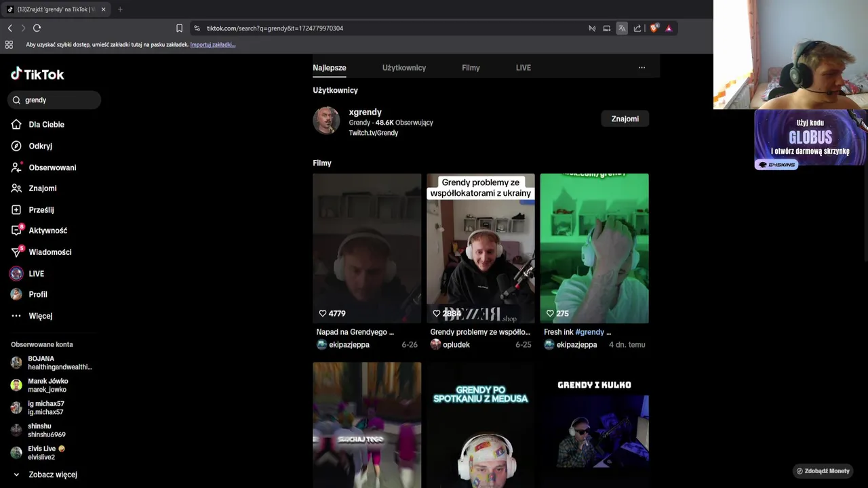Open Brave Shields lion icon
The image size is (868, 488).
coord(654,28)
